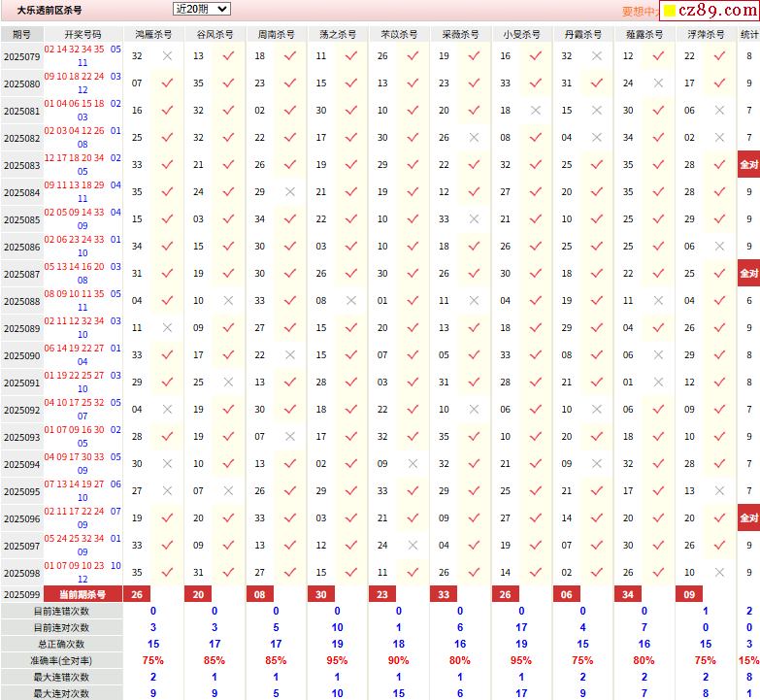Click the 总正确次数 row label
This screenshot has width=760, height=700.
click(x=61, y=645)
